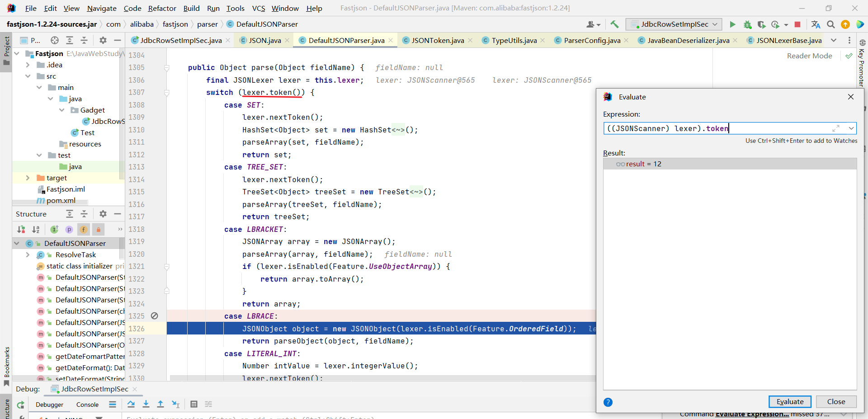Stop the running process
The height and width of the screenshot is (419, 868).
(x=797, y=24)
